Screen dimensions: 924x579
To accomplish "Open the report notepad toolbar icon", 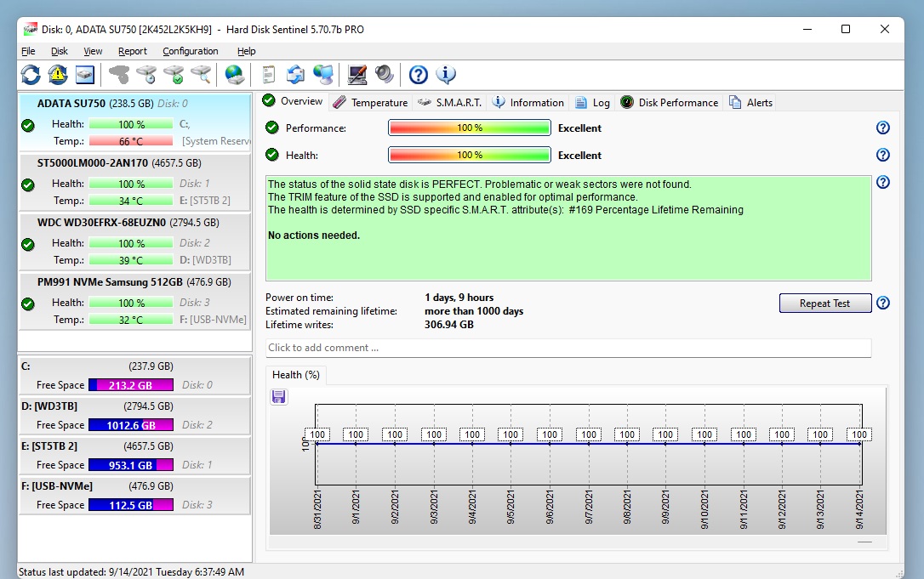I will 269,75.
